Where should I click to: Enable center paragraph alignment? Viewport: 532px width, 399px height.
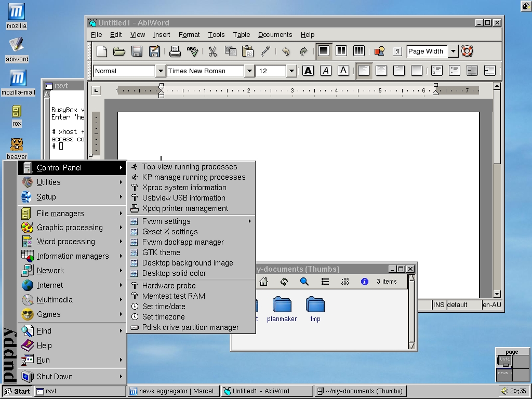click(x=381, y=71)
